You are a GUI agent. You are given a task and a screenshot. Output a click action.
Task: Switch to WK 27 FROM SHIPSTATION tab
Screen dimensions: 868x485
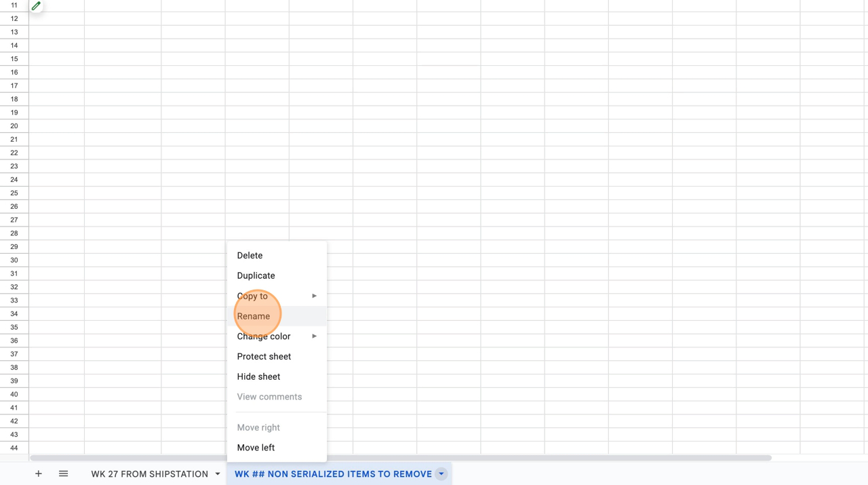pos(149,473)
